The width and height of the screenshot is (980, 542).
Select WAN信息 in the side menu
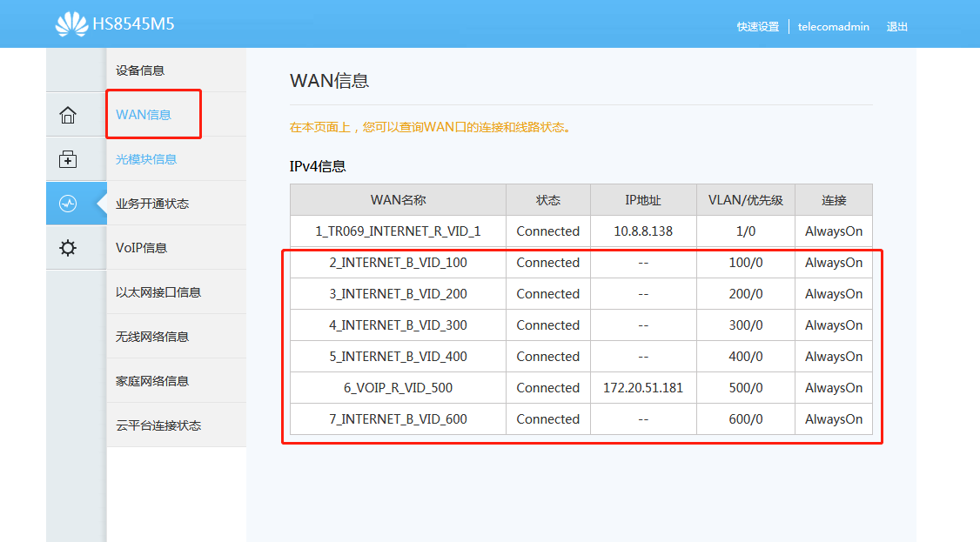[144, 115]
